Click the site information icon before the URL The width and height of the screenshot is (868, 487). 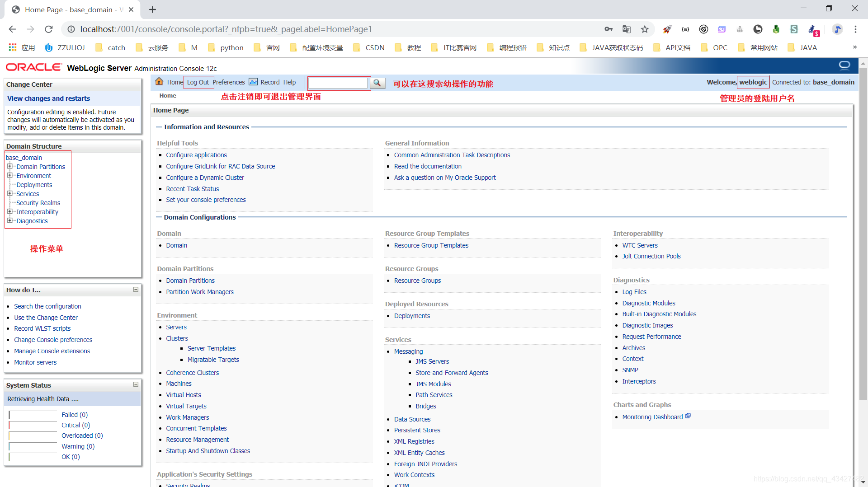71,29
